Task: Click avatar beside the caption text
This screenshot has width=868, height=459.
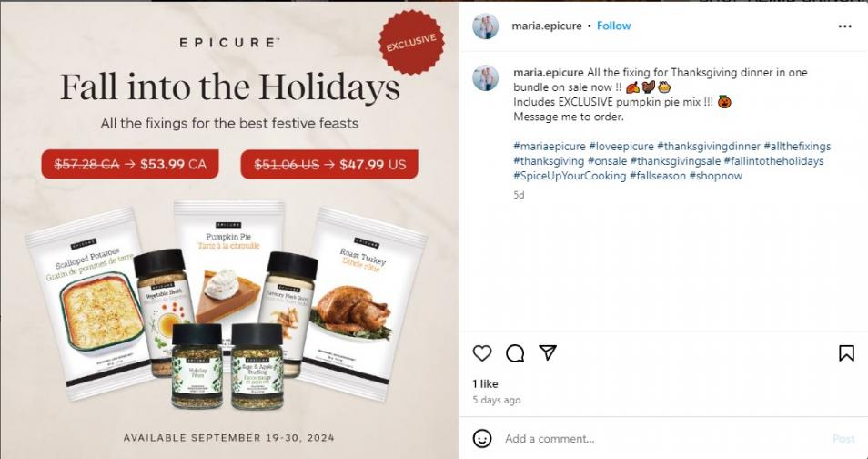Action: click(x=486, y=77)
